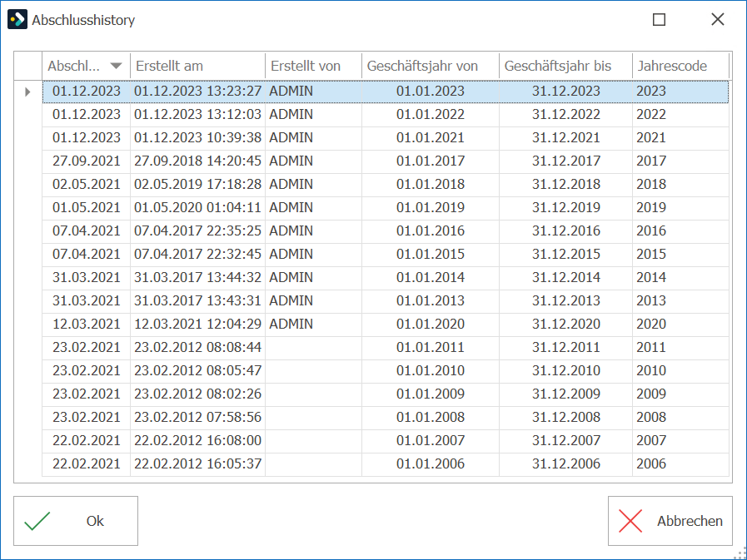Click Jahrescode 2023 in the highlighted row
Image resolution: width=747 pixels, height=560 pixels.
click(x=680, y=92)
